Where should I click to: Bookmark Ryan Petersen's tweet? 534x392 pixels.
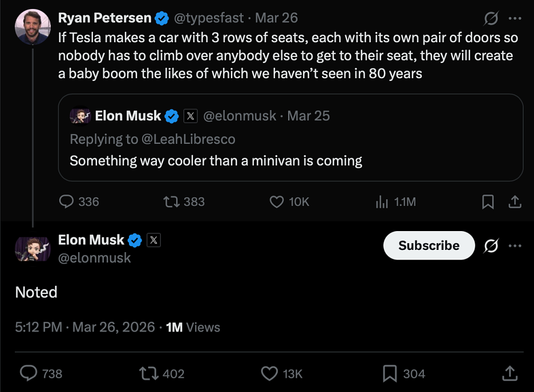488,201
